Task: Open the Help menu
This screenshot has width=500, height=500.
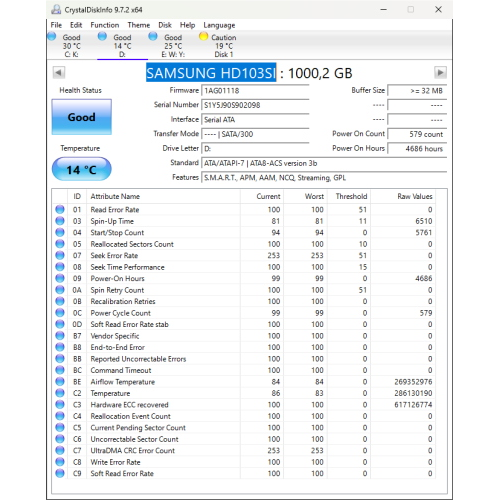Action: (187, 25)
